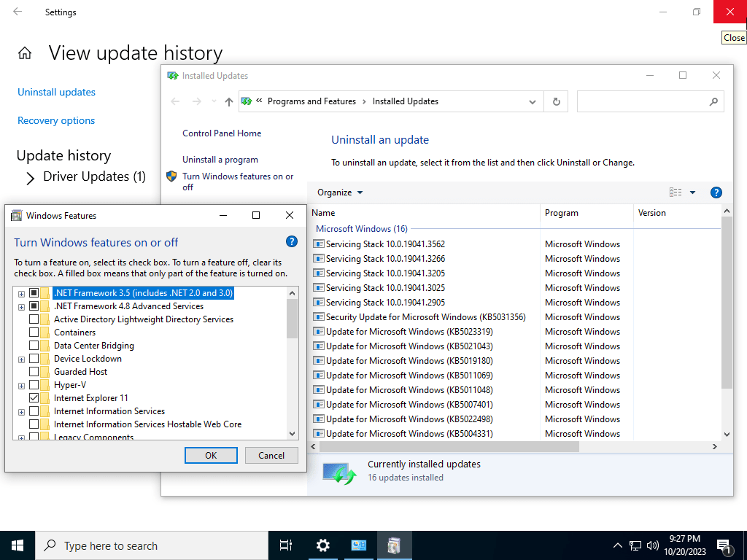Viewport: 747px width, 560px height.
Task: Click the search magnifier in Installed Updates
Action: [713, 101]
